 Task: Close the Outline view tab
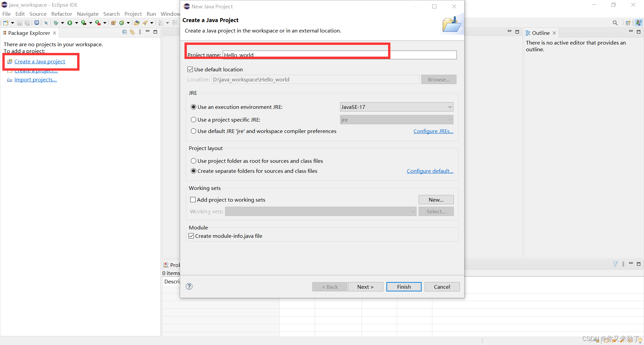[x=554, y=33]
